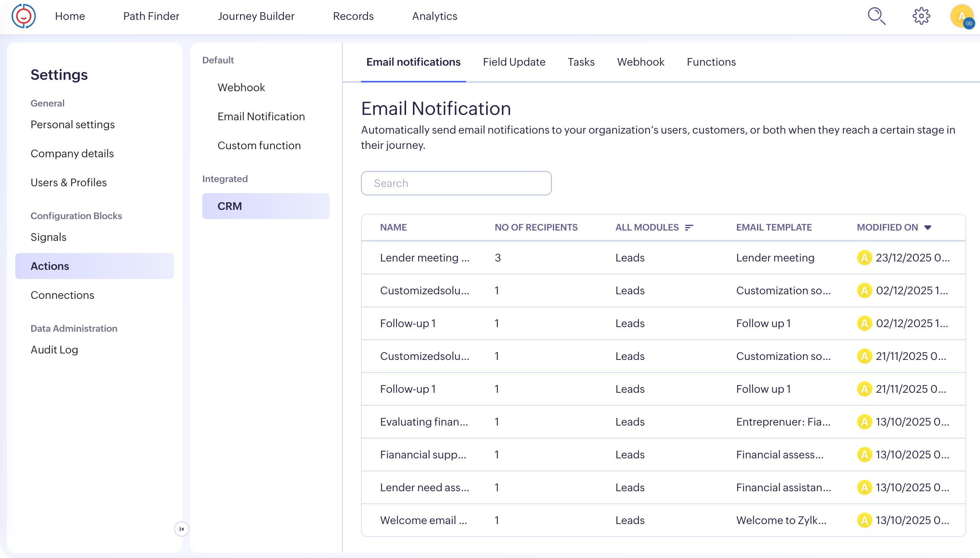Image resolution: width=980 pixels, height=558 pixels.
Task: Sort by the Modified On arrow
Action: click(x=927, y=227)
